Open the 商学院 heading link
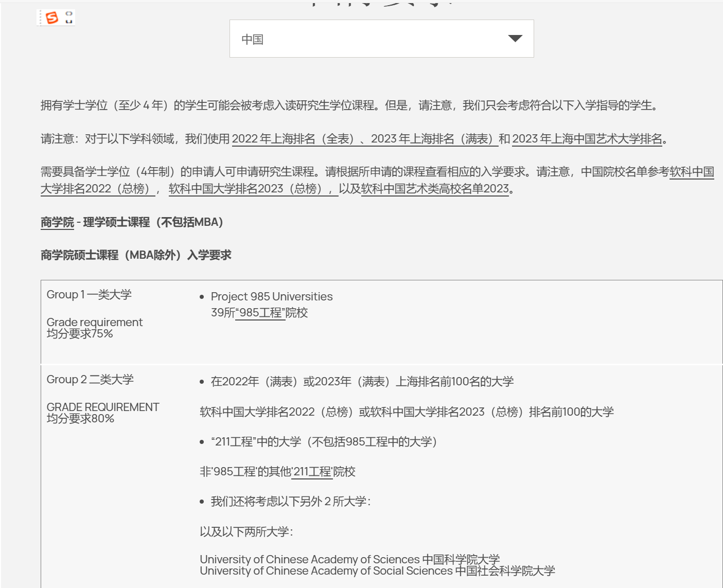The height and width of the screenshot is (588, 723). tap(57, 222)
